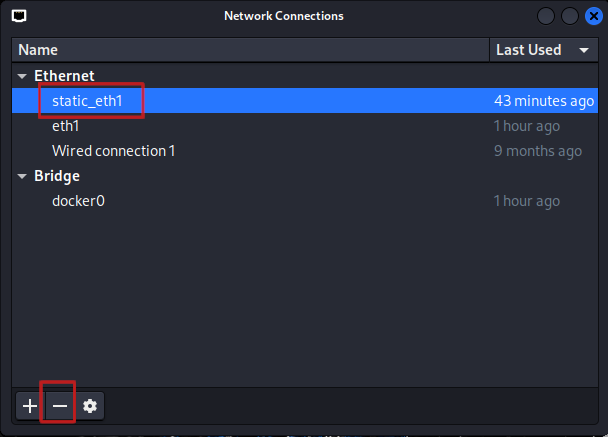
Task: Sort by the Name column header
Action: pos(250,50)
